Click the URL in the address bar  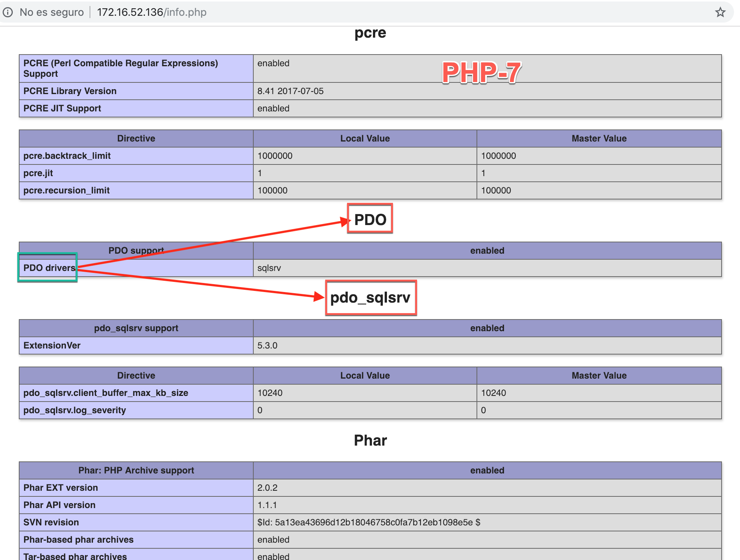click(151, 12)
